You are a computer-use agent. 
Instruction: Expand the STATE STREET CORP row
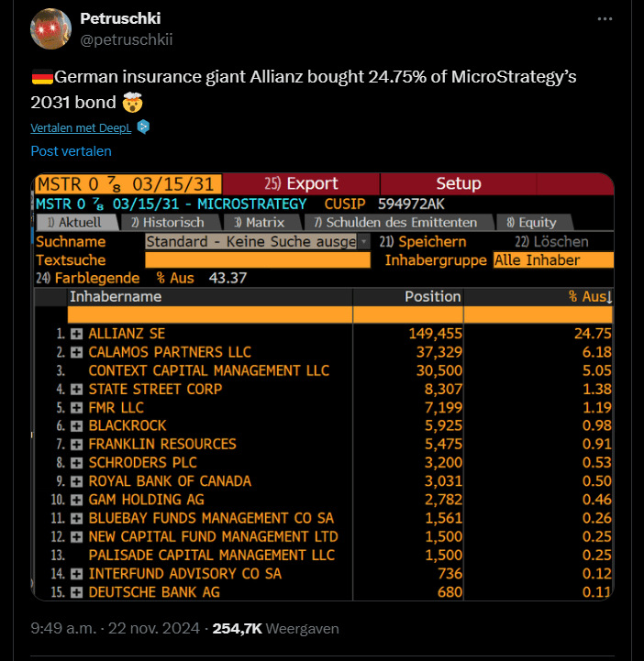pyautogui.click(x=76, y=389)
